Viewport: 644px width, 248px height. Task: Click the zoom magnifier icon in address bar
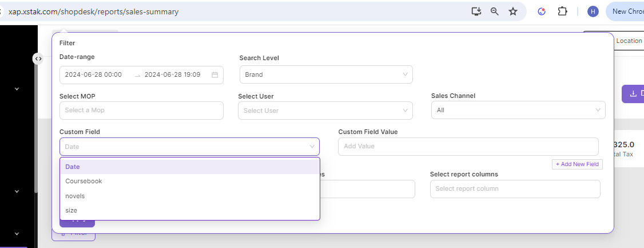click(495, 11)
